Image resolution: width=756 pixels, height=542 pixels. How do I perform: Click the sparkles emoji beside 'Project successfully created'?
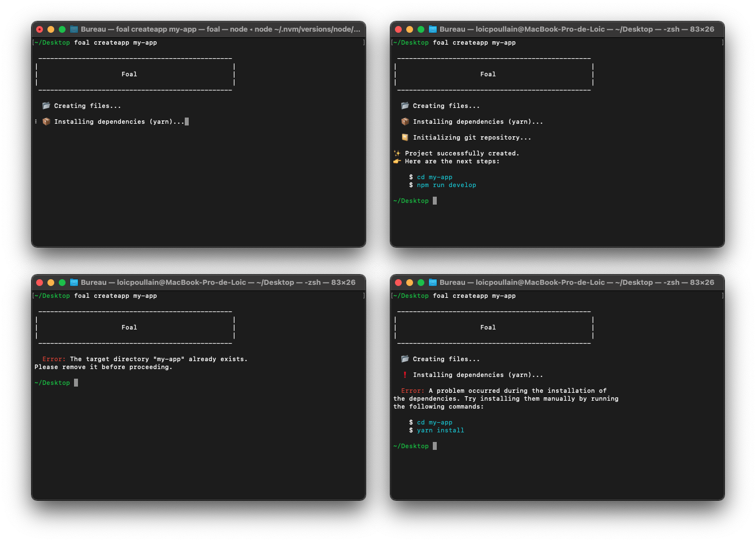pyautogui.click(x=397, y=153)
